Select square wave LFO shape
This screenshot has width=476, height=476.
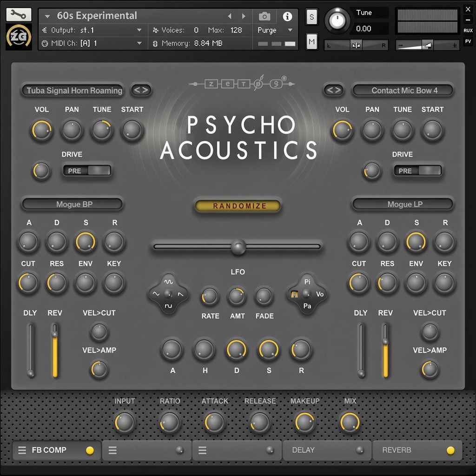[168, 306]
